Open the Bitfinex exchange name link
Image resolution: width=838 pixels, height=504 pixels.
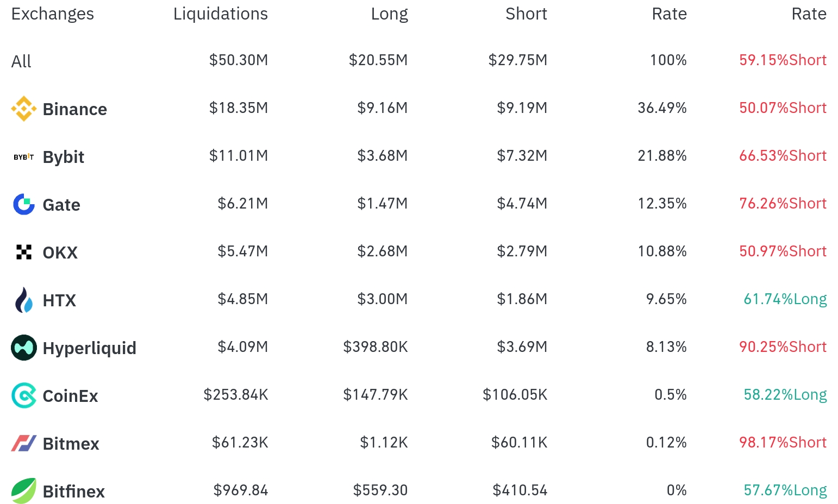point(73,492)
